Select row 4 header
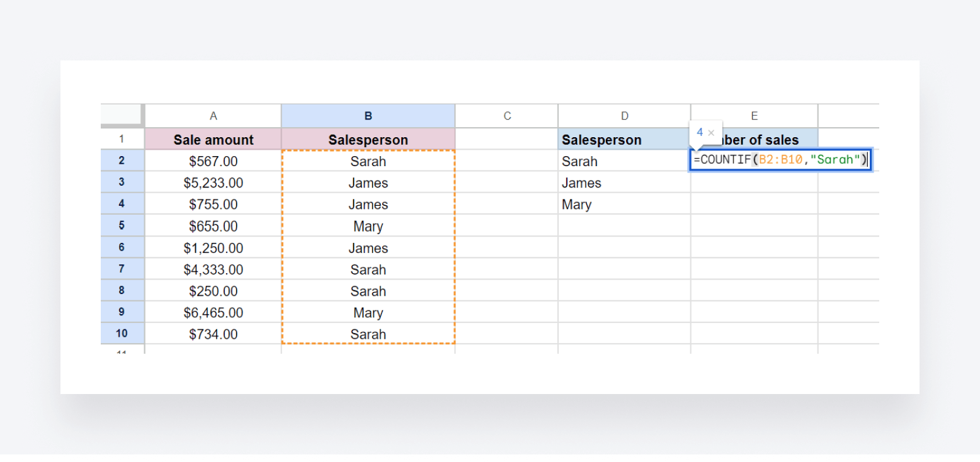Viewport: 980px width, 462px height. pyautogui.click(x=122, y=203)
